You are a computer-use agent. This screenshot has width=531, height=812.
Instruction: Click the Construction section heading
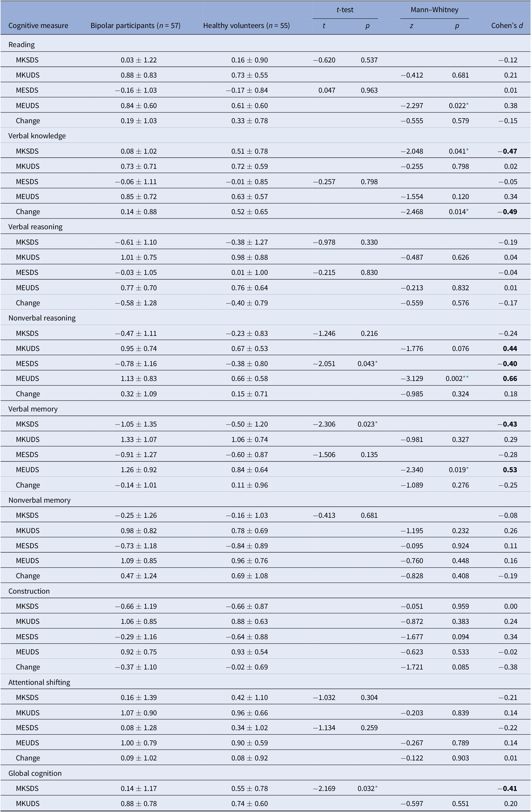click(29, 591)
